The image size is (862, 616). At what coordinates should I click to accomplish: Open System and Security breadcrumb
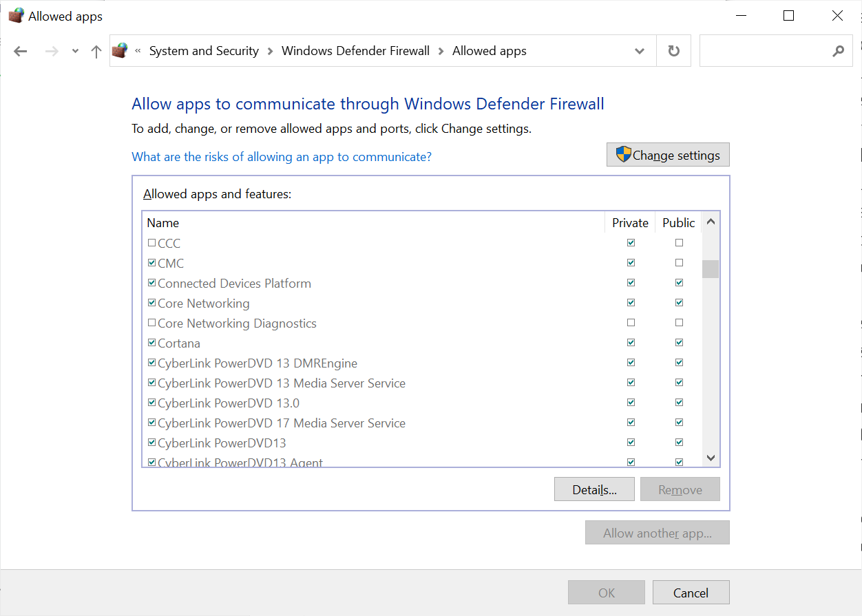[204, 51]
